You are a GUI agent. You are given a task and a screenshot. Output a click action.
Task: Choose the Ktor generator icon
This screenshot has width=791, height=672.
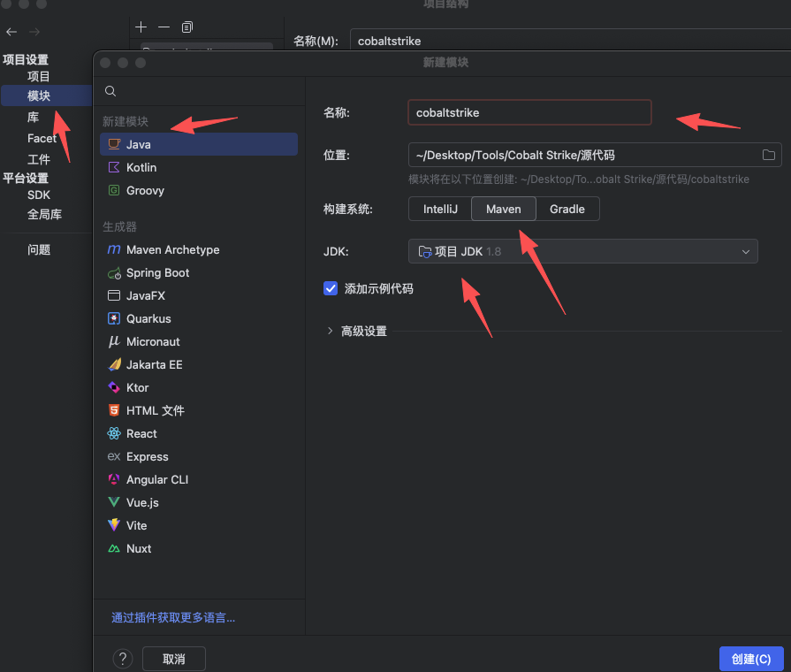pos(113,388)
